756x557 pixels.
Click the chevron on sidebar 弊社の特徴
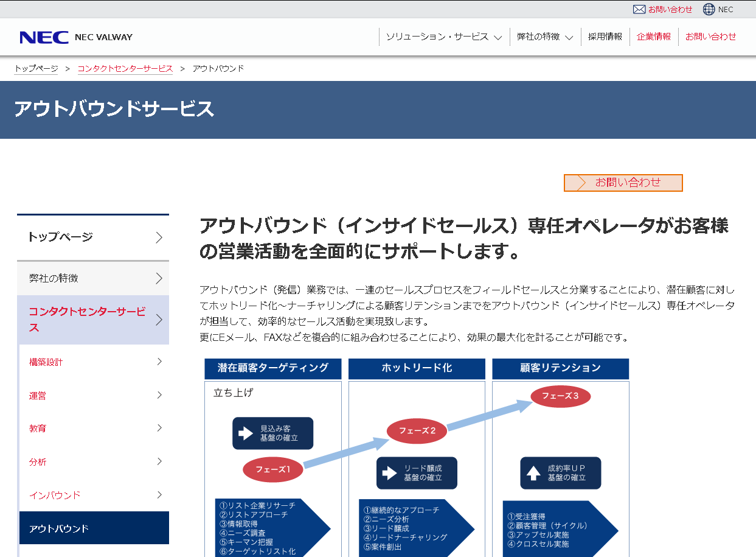[x=159, y=279]
